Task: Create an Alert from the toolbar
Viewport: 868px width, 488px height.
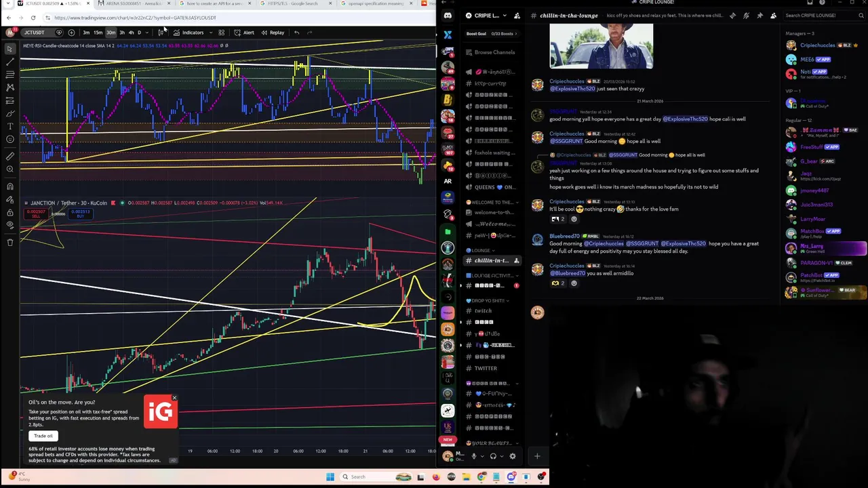Action: [244, 33]
